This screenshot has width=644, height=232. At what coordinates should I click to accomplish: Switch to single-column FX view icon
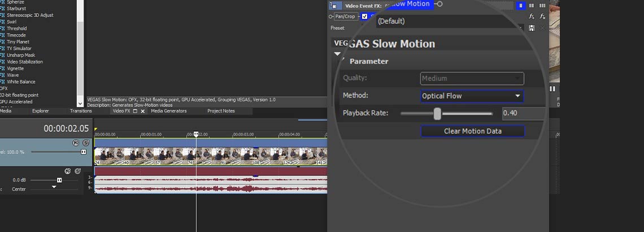(x=521, y=6)
